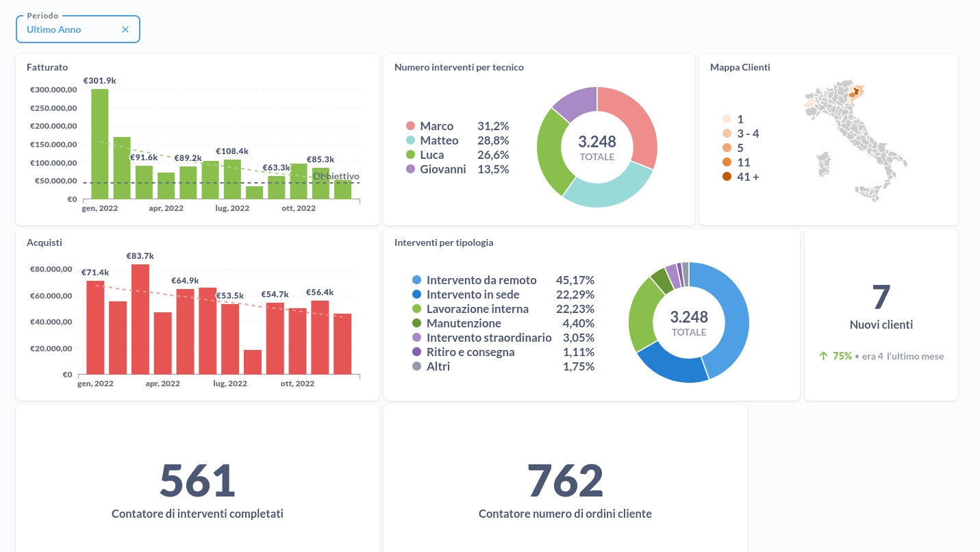Open the Numero interventi per tecnico title
The image size is (980, 552).
click(x=459, y=67)
